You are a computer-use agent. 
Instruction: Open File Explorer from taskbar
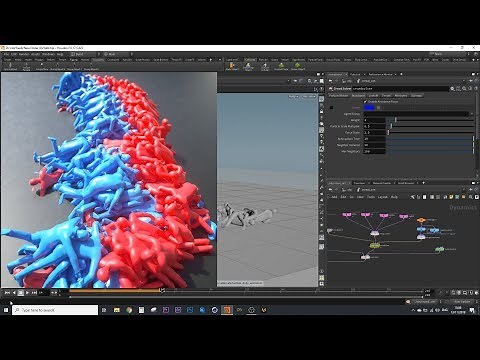click(x=117, y=310)
